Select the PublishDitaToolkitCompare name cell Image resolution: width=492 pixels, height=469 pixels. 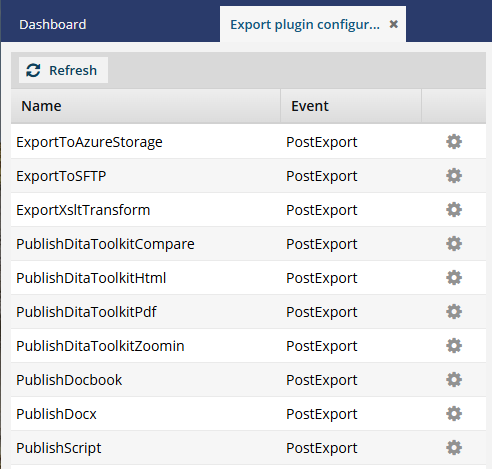pos(146,244)
